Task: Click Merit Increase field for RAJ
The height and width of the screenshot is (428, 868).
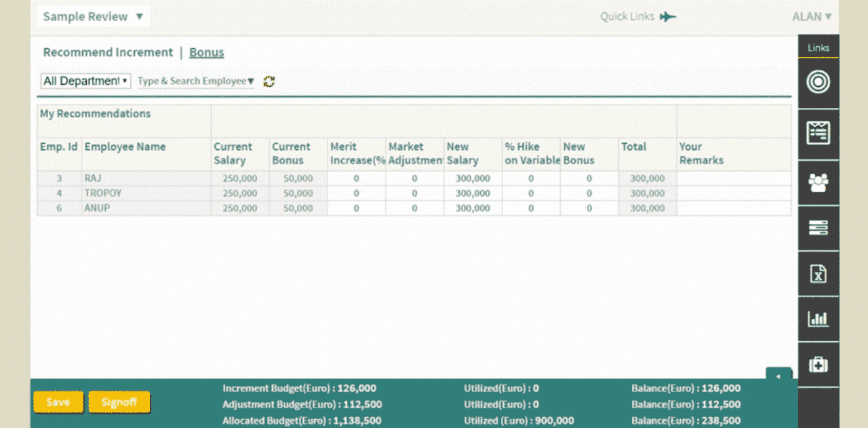Action: [x=356, y=178]
